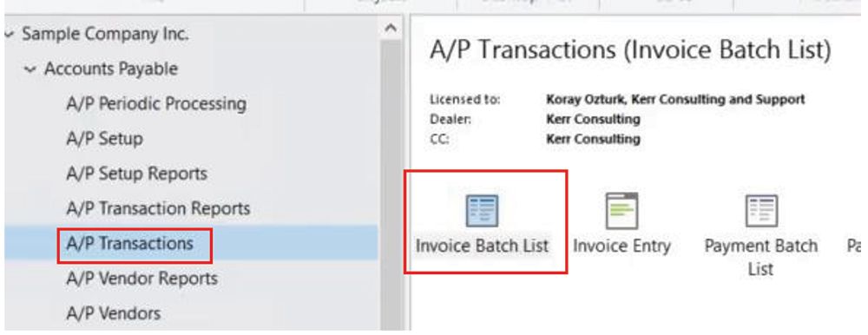The height and width of the screenshot is (335, 868).
Task: Click the Accounts Payable label
Action: 111,69
